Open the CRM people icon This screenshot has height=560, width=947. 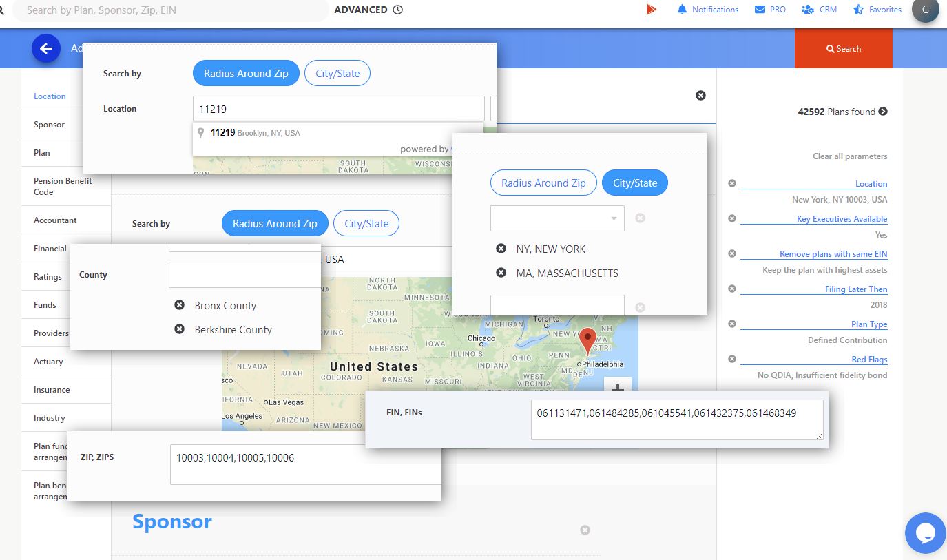click(x=808, y=10)
